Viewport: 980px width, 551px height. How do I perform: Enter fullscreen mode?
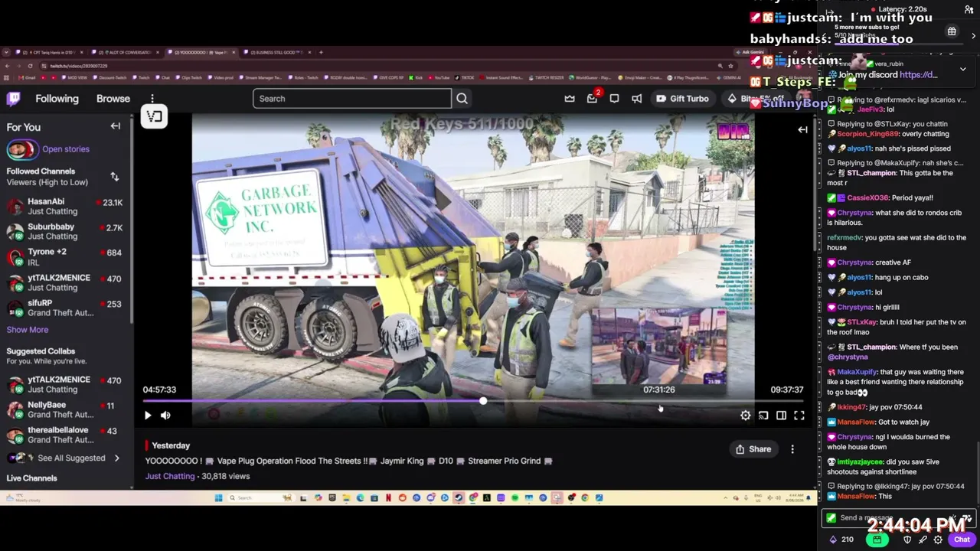coord(799,416)
